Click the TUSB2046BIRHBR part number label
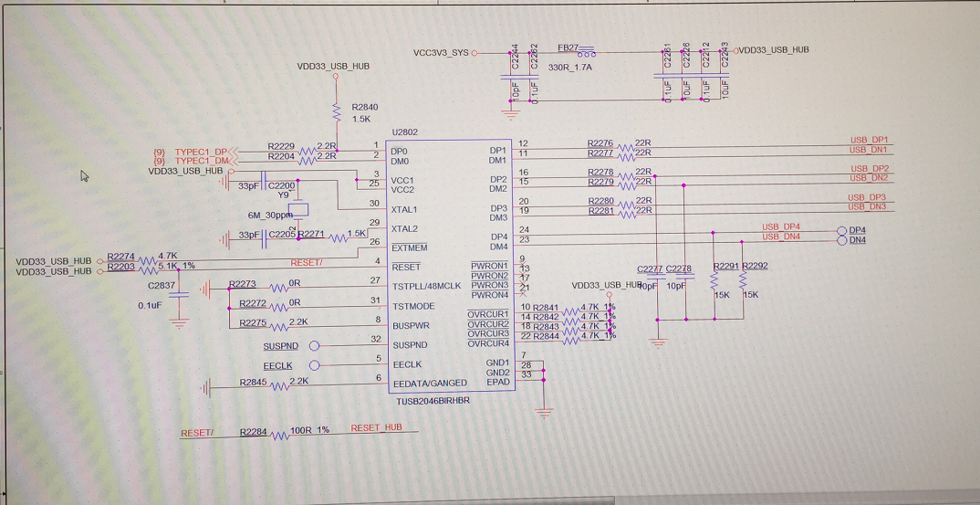Screen dimensions: 980x505 click(433, 401)
